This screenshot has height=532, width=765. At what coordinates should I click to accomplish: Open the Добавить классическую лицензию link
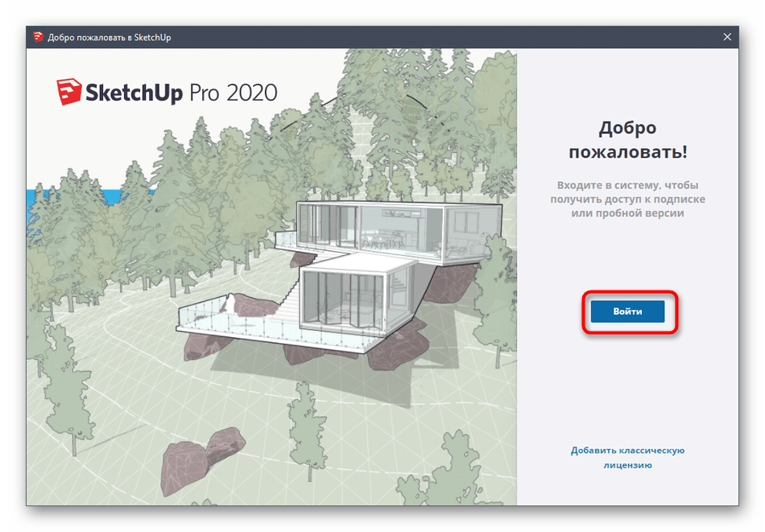[x=627, y=457]
